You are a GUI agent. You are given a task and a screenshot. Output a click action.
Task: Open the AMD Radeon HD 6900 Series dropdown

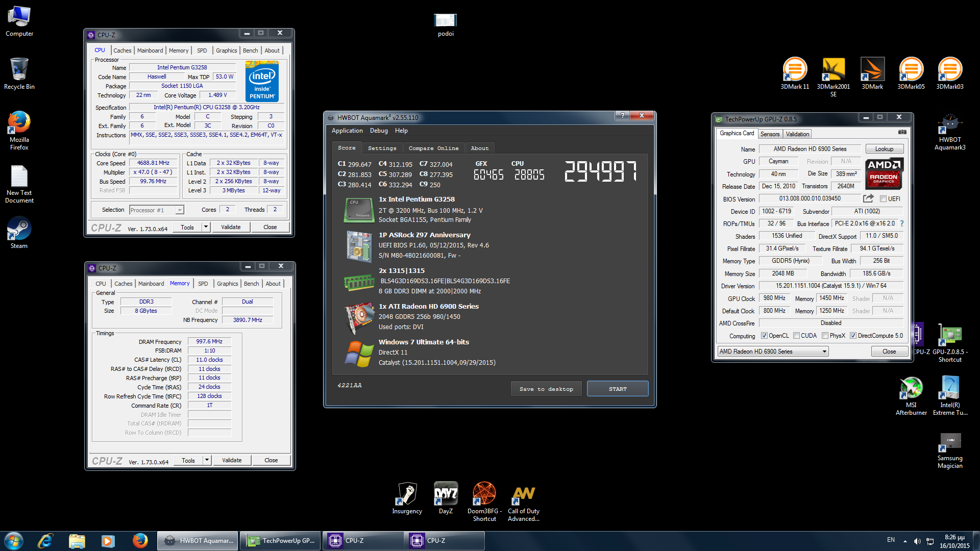(x=773, y=352)
